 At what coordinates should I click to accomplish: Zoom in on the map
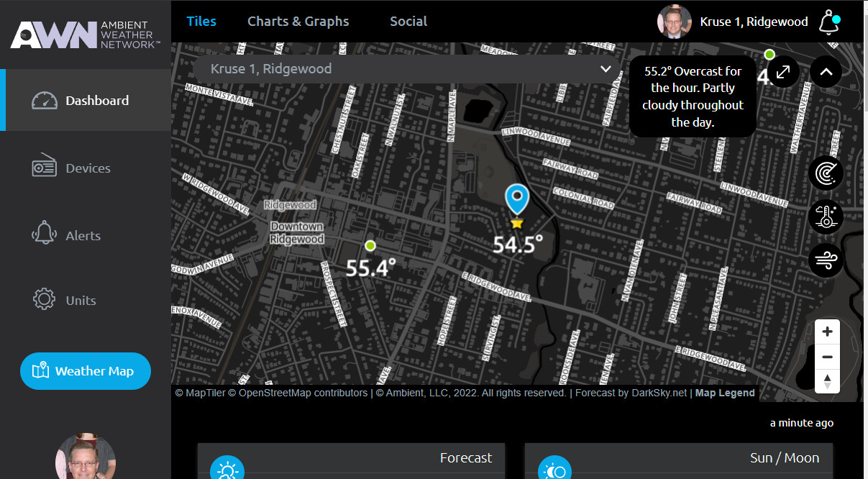(827, 332)
